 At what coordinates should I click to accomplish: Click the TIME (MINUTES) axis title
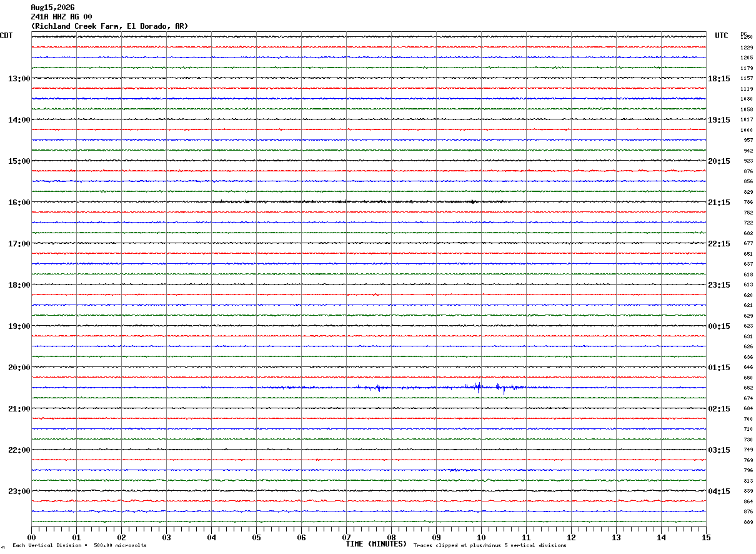tap(376, 544)
